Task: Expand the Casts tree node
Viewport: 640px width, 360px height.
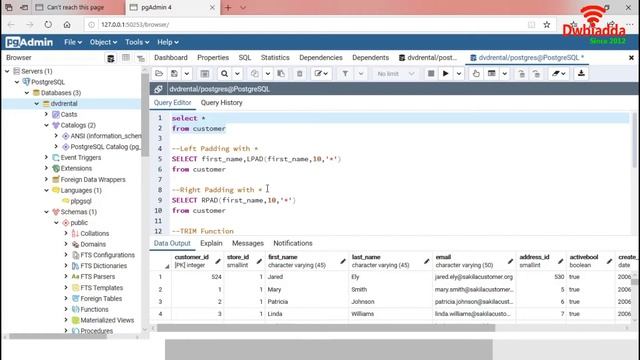Action: point(47,114)
